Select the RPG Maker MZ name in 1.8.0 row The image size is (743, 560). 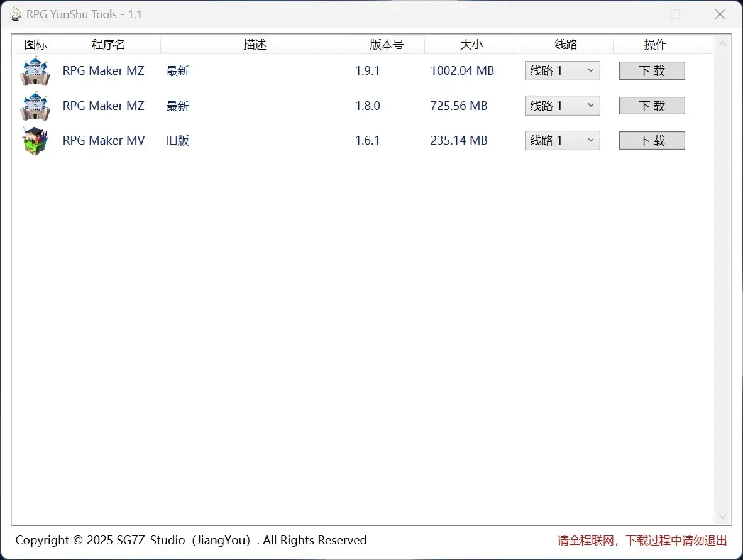pos(103,106)
